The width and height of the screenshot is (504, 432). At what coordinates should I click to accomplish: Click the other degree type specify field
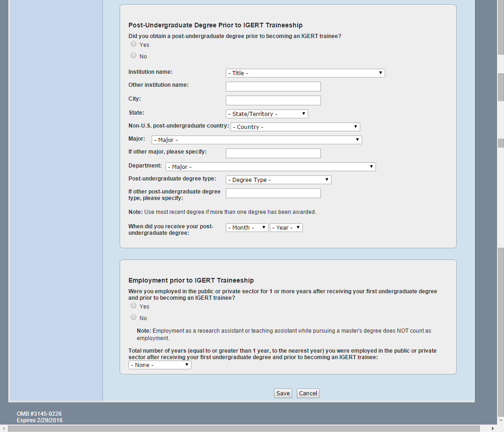pyautogui.click(x=273, y=193)
